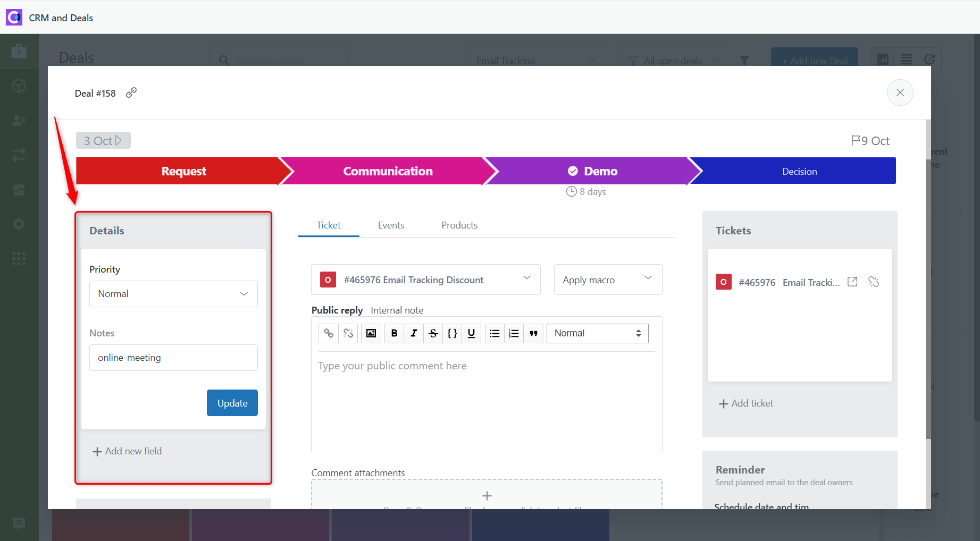Close the Deal #158 dialog
The width and height of the screenshot is (980, 541).
click(900, 92)
